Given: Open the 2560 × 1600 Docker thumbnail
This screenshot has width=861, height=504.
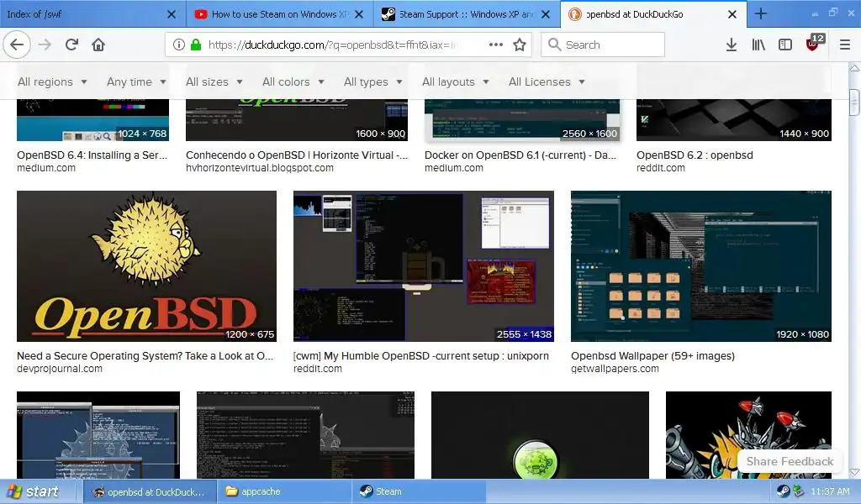Looking at the screenshot, I should click(522, 120).
